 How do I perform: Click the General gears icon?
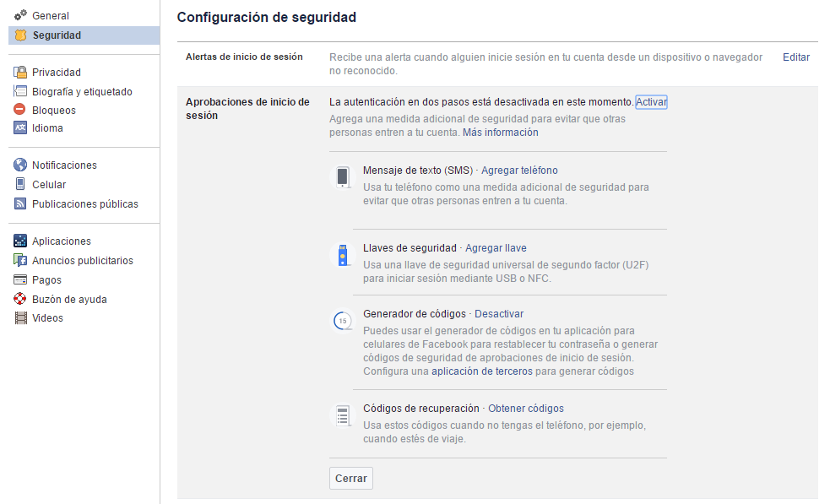click(x=20, y=15)
